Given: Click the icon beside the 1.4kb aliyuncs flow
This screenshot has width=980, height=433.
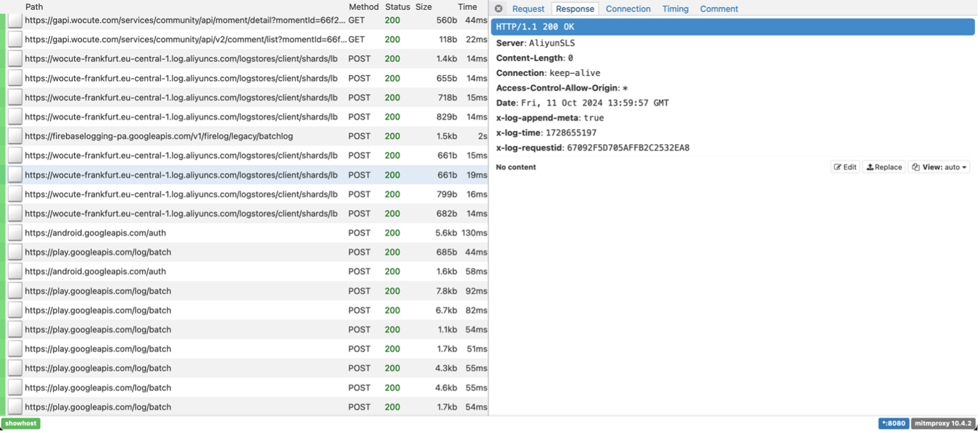Looking at the screenshot, I should click(15, 59).
